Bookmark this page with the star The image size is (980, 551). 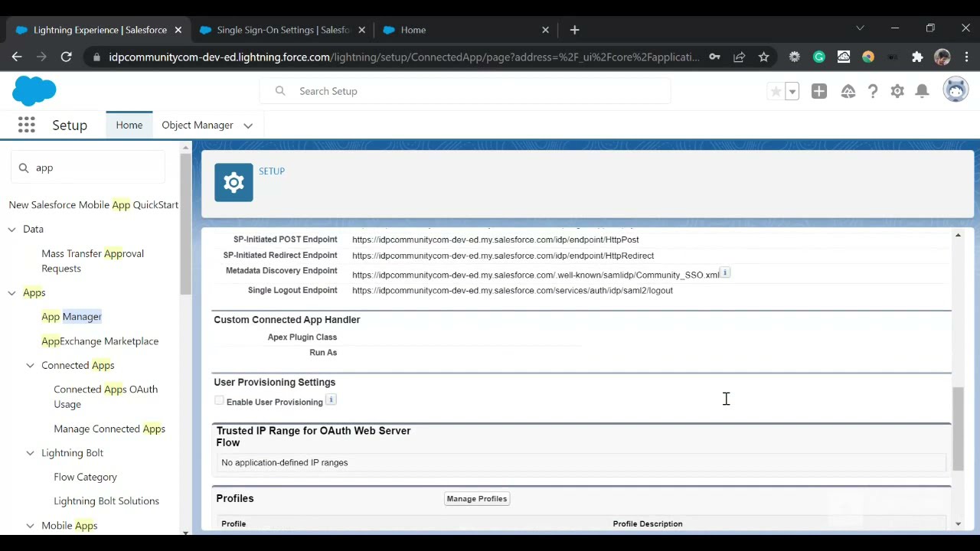pos(763,57)
